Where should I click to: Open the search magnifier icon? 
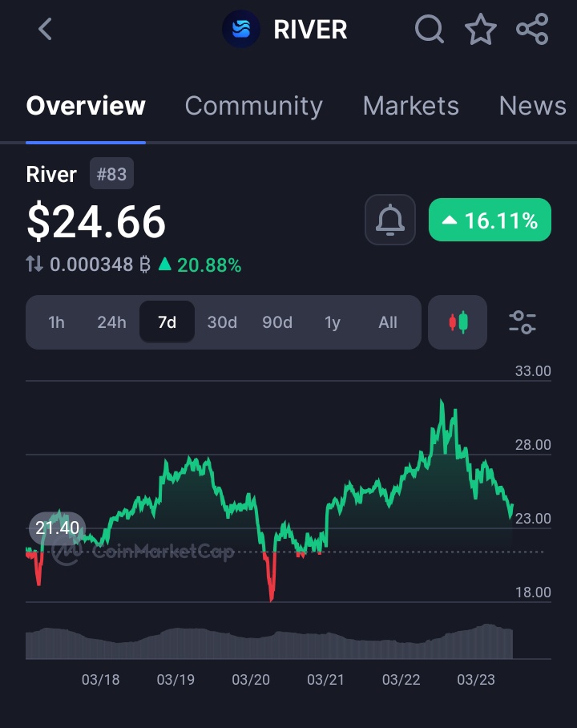coord(430,29)
